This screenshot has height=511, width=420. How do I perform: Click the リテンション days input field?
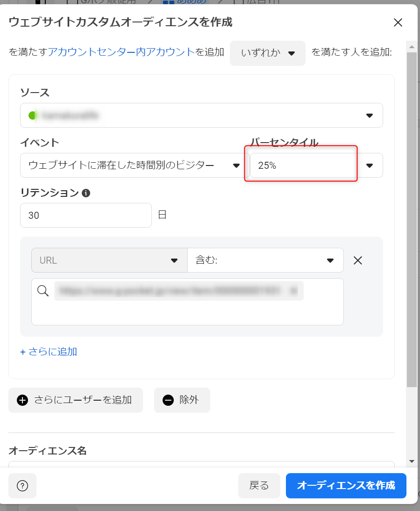[85, 216]
